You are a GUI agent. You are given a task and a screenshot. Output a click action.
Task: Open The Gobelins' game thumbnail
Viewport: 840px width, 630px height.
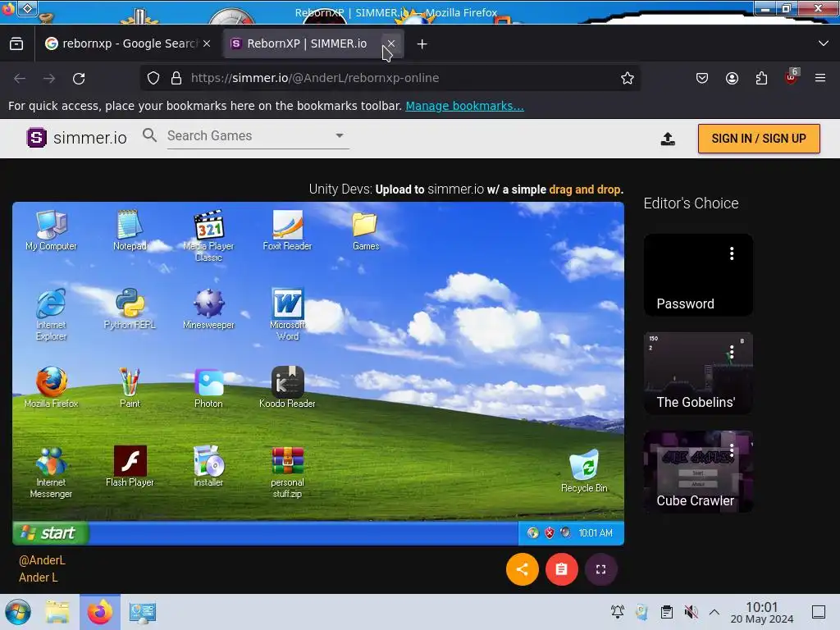698,373
